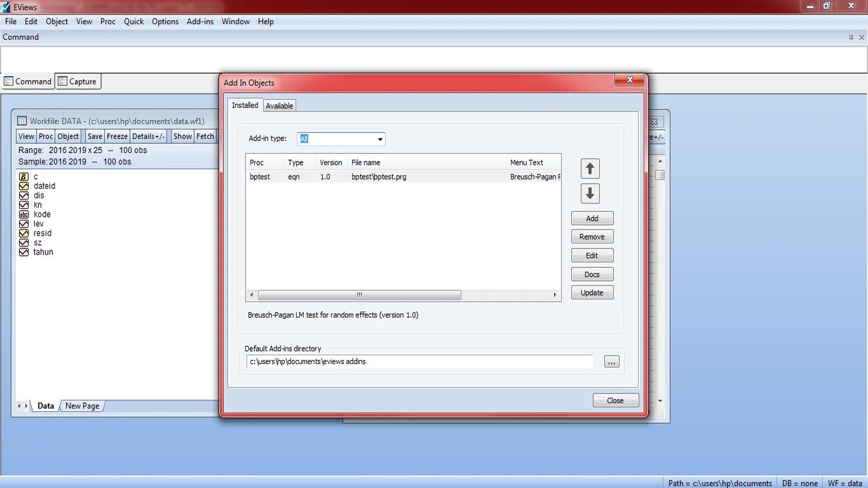Click the kode alpha series icon
Screen dimensions: 868x488
24,214
